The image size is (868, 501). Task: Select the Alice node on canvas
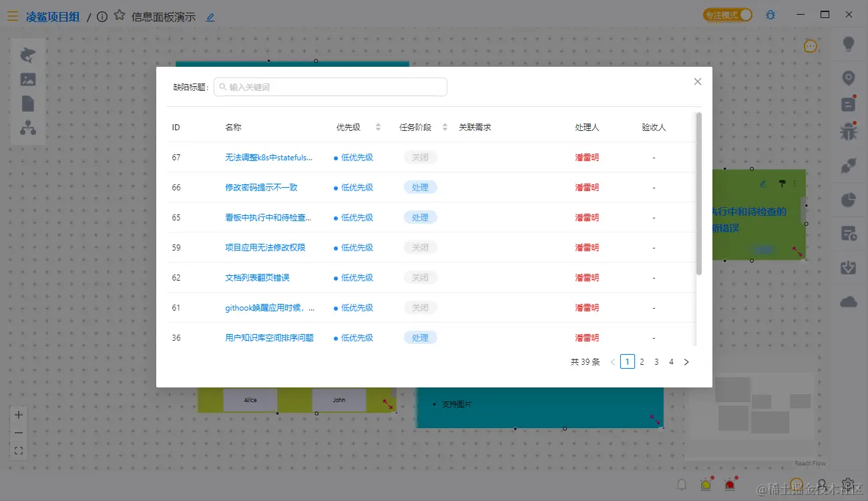[250, 400]
